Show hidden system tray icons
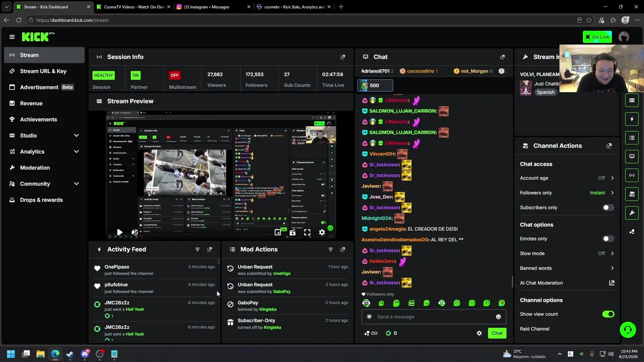644x362 pixels. tap(559, 354)
